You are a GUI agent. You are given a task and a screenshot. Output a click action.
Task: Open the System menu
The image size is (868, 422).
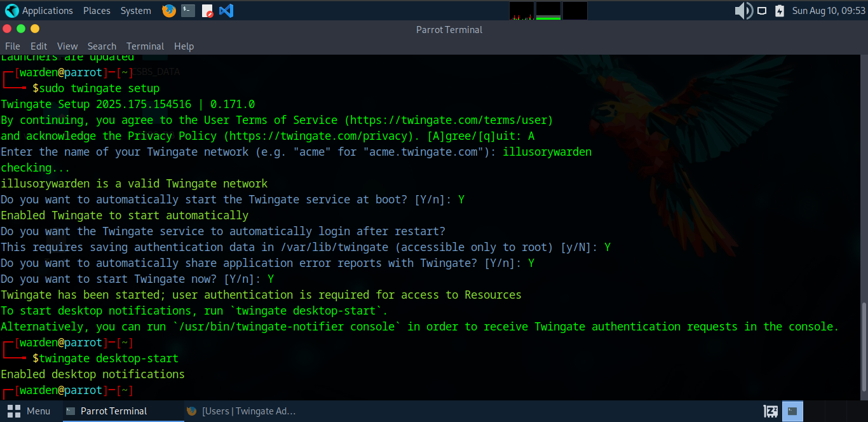(135, 11)
